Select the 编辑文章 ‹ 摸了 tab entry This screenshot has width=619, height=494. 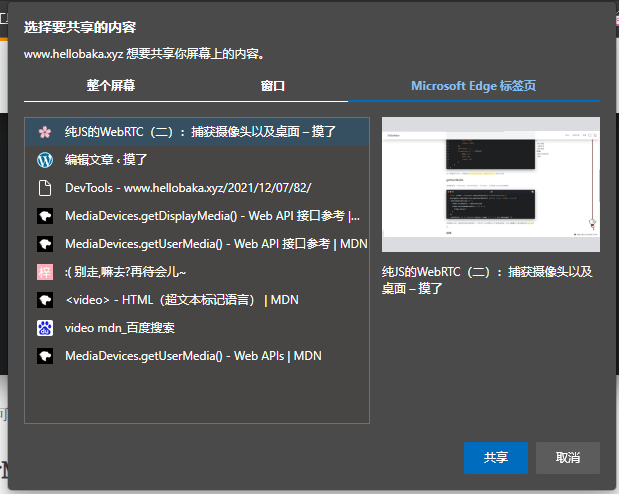(x=197, y=160)
